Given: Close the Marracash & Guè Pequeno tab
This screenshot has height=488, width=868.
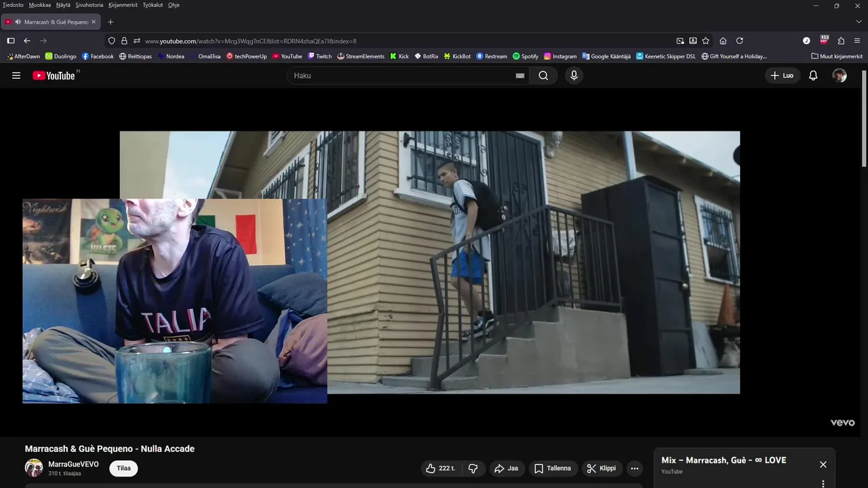Looking at the screenshot, I should (x=94, y=22).
